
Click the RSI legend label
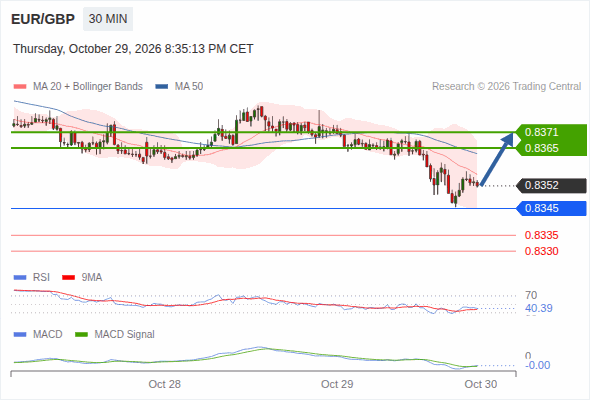point(41,278)
